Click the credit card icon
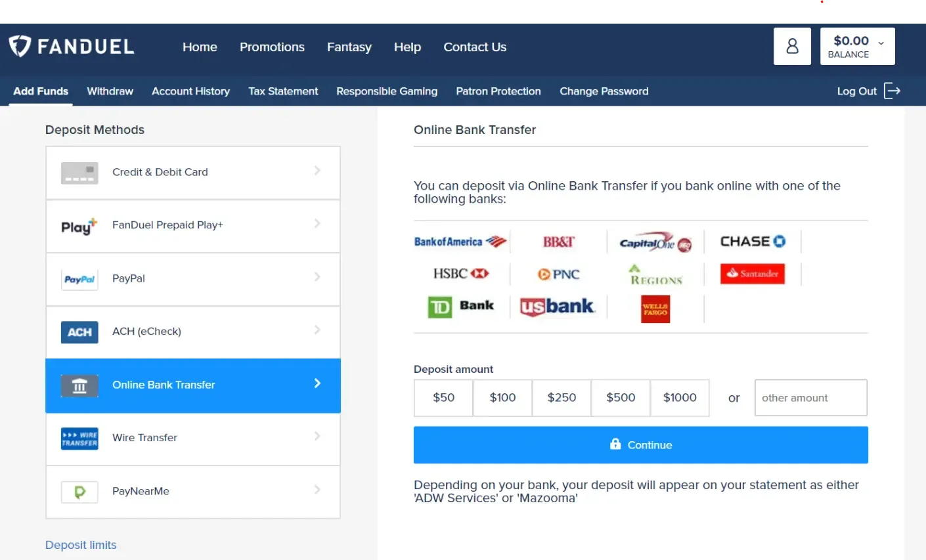Screen dimensions: 926x560 click(79, 173)
